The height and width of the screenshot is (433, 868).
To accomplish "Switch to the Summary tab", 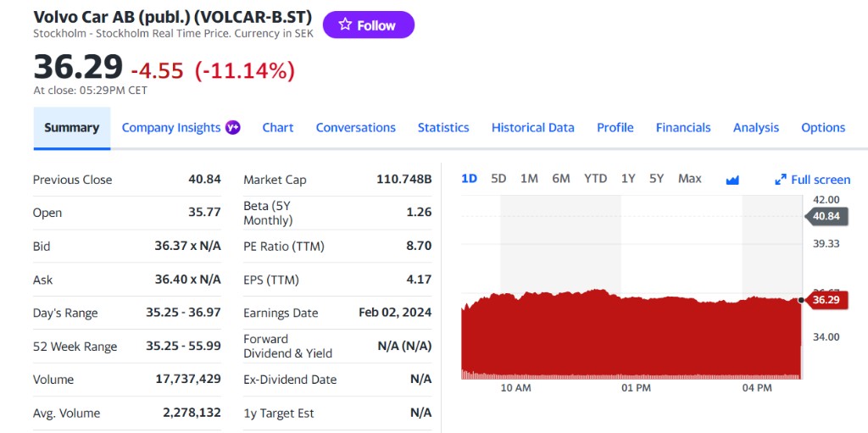I will click(71, 127).
